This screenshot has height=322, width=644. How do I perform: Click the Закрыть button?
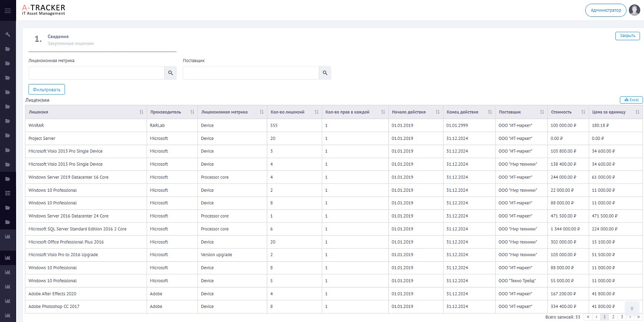coord(627,36)
